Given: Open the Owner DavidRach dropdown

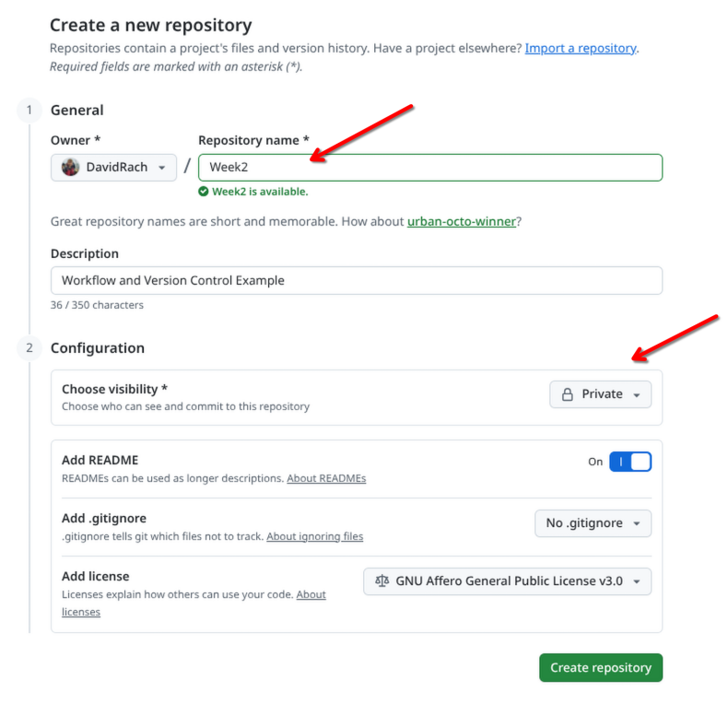Looking at the screenshot, I should [x=113, y=168].
